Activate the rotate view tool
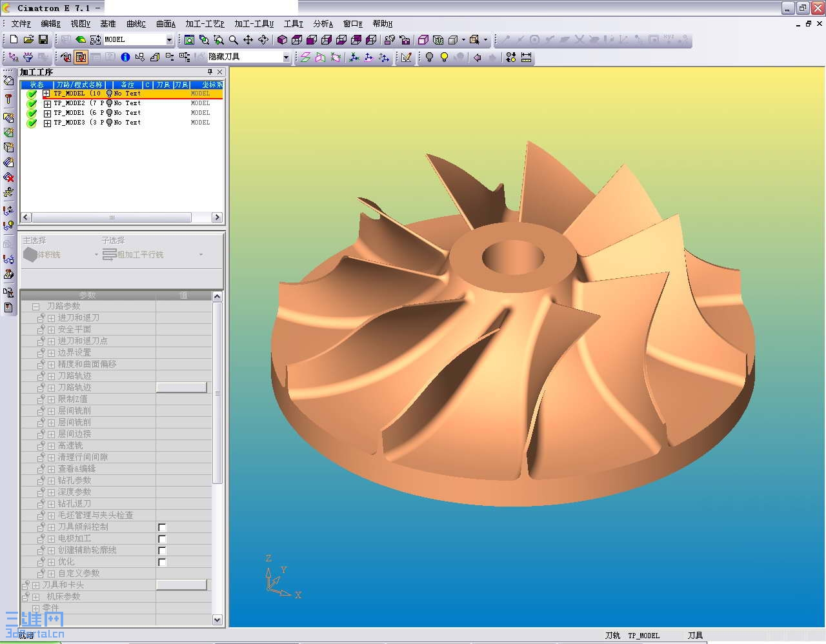This screenshot has height=644, width=826. pyautogui.click(x=263, y=40)
